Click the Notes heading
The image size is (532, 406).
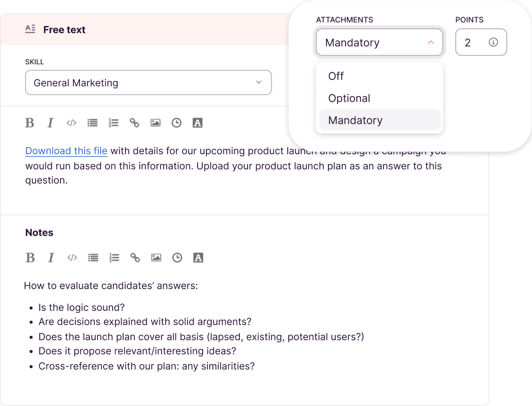(39, 233)
